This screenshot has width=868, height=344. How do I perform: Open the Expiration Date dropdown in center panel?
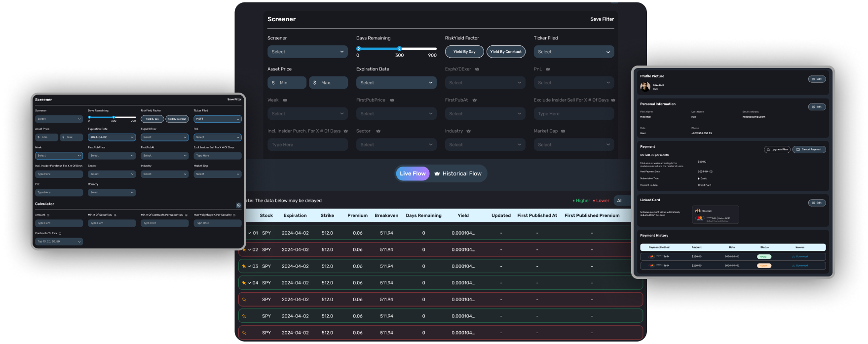(x=396, y=83)
